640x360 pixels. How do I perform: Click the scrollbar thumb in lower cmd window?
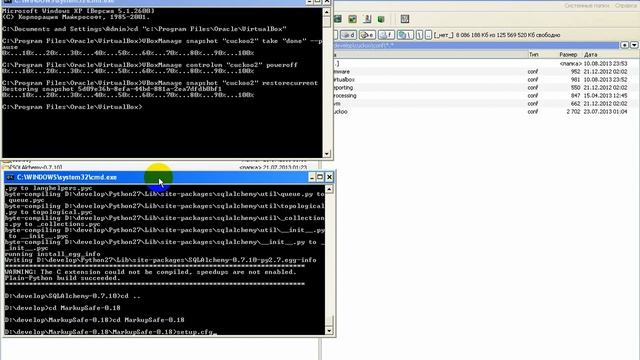(x=329, y=320)
